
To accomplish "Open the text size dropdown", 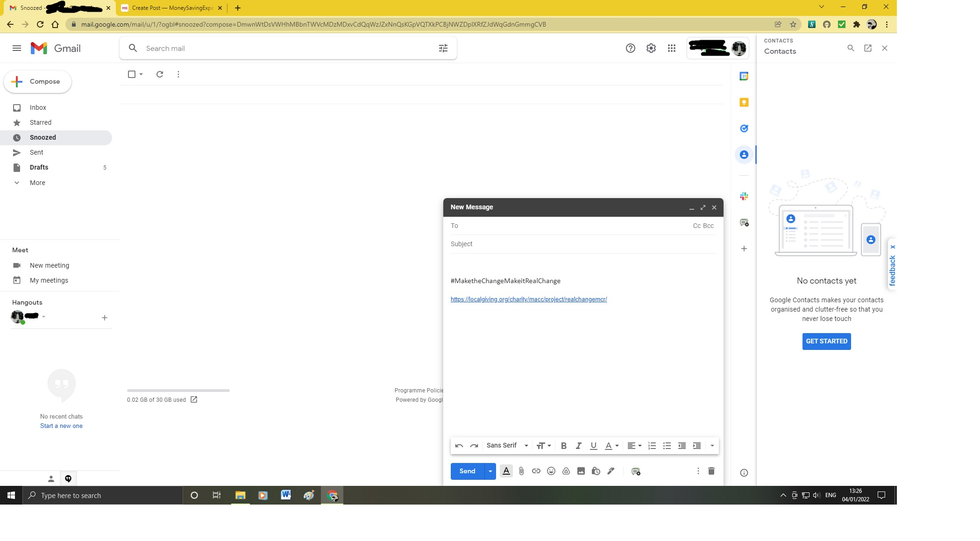I will 544,446.
